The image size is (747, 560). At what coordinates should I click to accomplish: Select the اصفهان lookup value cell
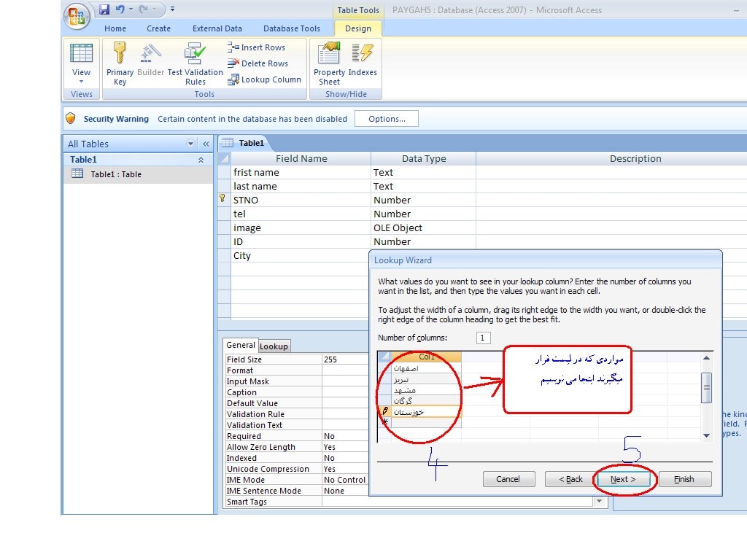point(426,368)
